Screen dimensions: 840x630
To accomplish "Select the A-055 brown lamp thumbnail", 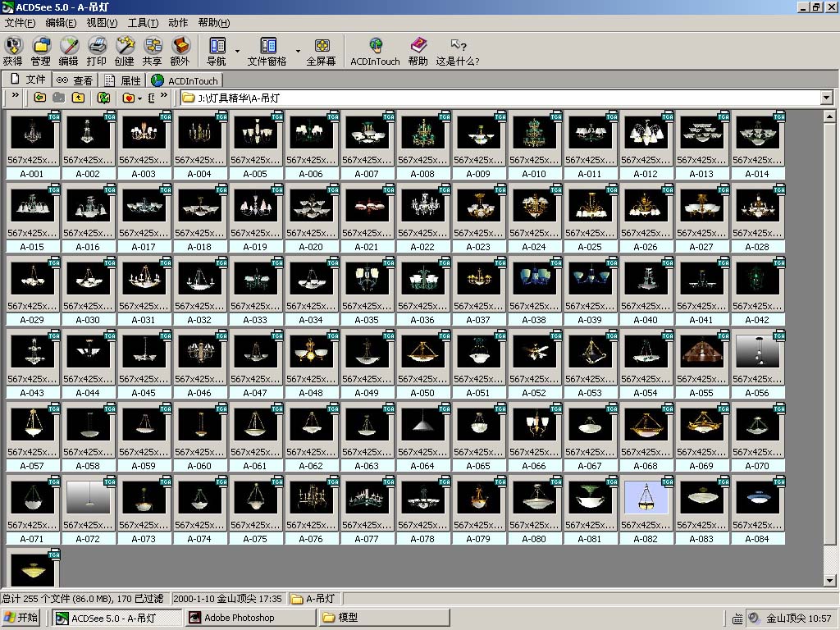I will click(701, 352).
